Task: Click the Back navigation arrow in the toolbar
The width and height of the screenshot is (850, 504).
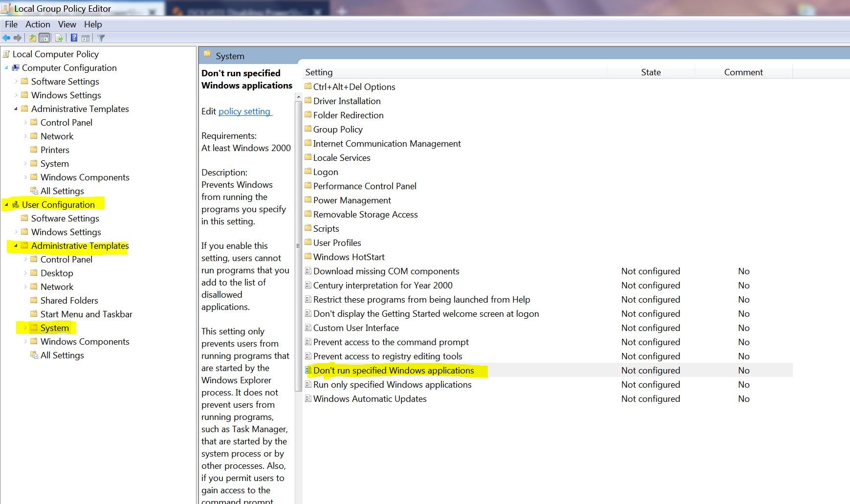Action: 6,38
